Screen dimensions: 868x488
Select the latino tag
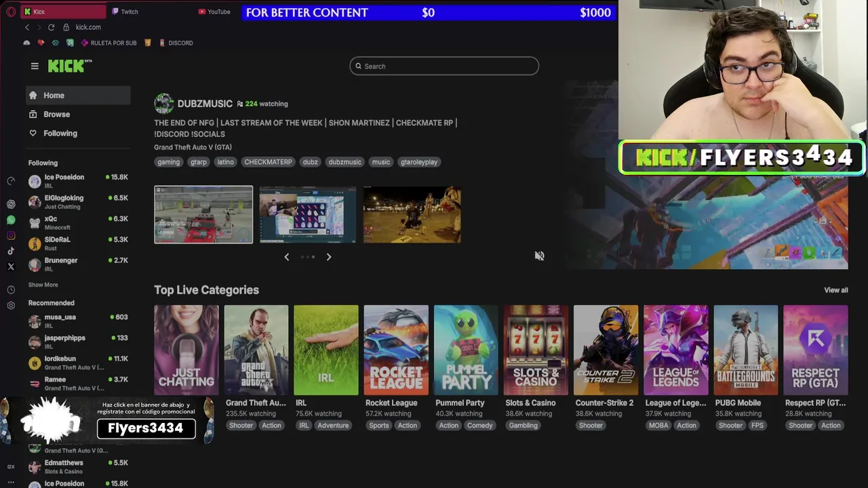point(226,162)
